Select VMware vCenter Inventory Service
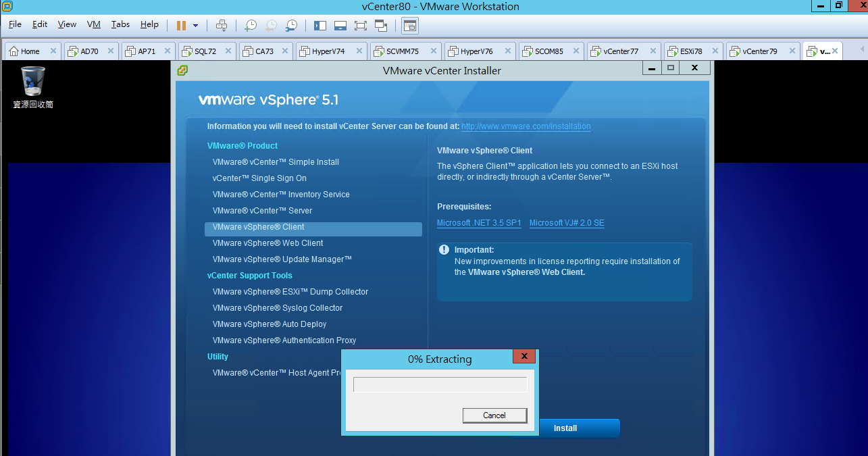The image size is (868, 456). (x=281, y=195)
